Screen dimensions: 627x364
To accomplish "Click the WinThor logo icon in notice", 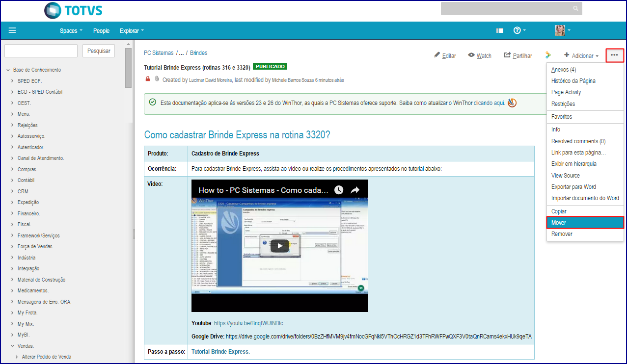I will click(x=512, y=103).
